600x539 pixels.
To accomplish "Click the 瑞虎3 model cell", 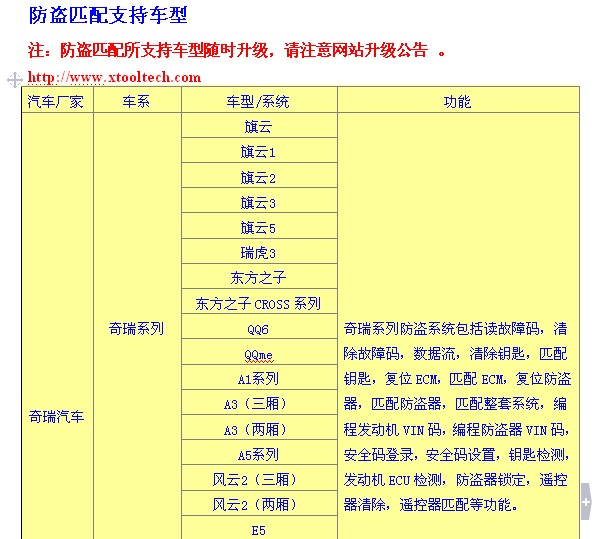I will tap(258, 253).
